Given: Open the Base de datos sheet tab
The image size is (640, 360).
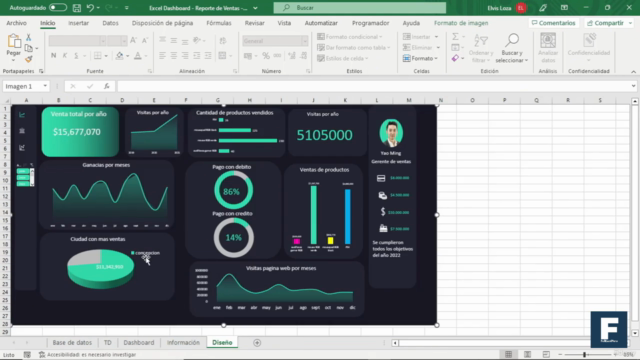Looking at the screenshot, I should [x=72, y=342].
